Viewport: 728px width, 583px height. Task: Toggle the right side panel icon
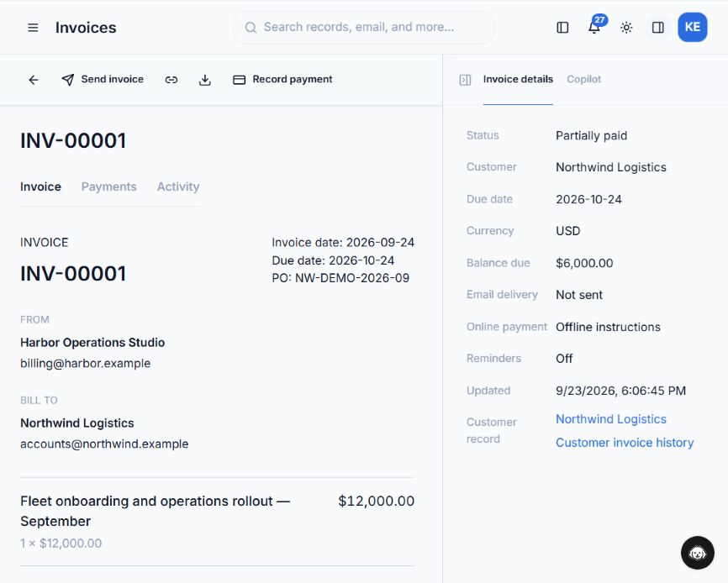pyautogui.click(x=658, y=28)
